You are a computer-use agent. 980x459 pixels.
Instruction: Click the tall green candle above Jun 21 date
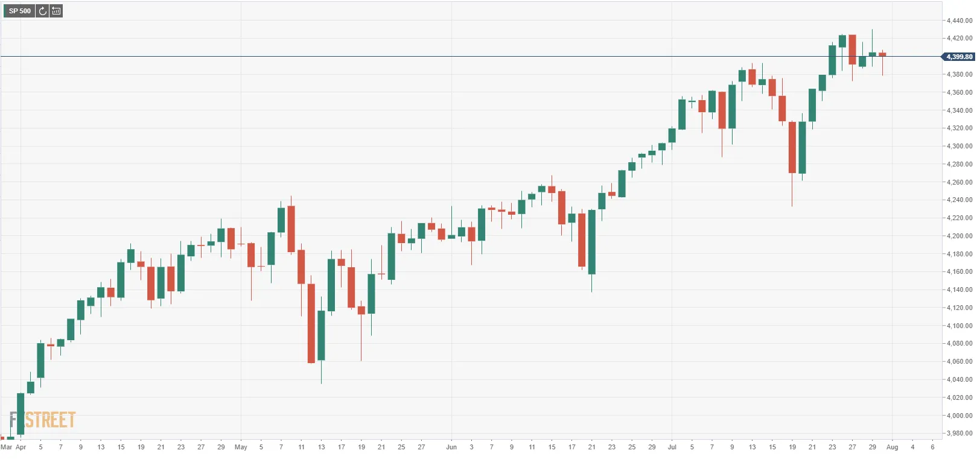(592, 242)
